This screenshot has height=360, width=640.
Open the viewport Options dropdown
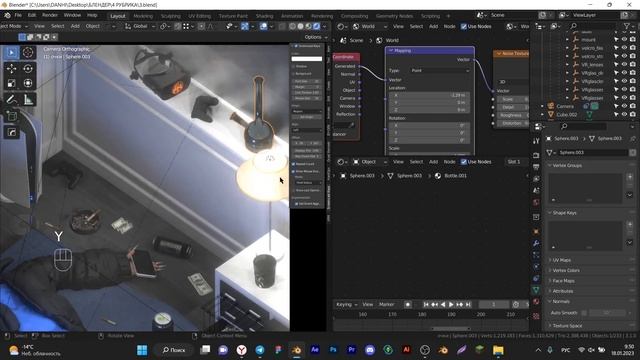[316, 37]
